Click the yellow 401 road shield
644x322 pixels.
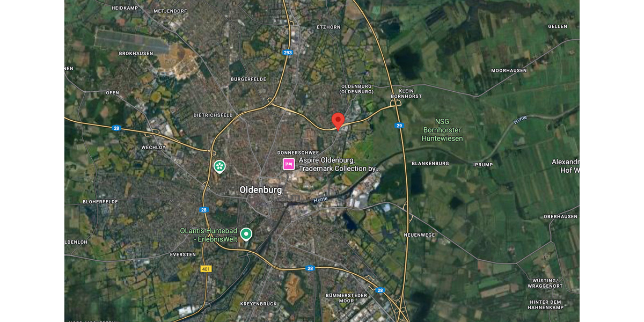point(206,269)
